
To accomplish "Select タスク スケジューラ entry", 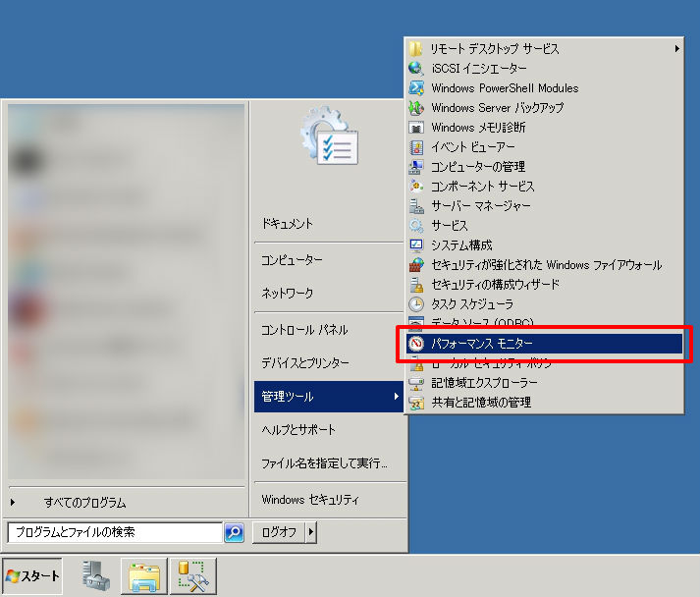I will click(545, 304).
